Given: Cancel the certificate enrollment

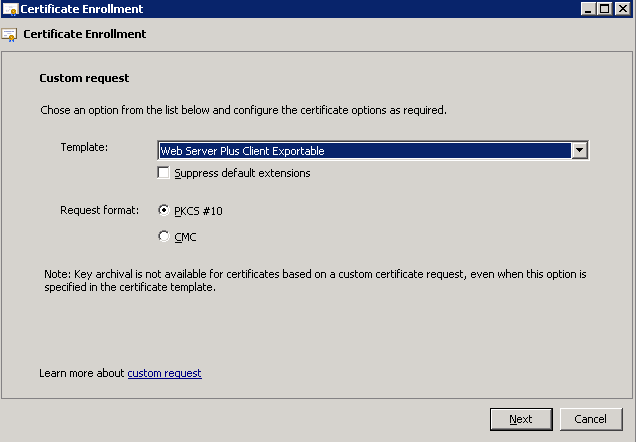Looking at the screenshot, I should 591,419.
